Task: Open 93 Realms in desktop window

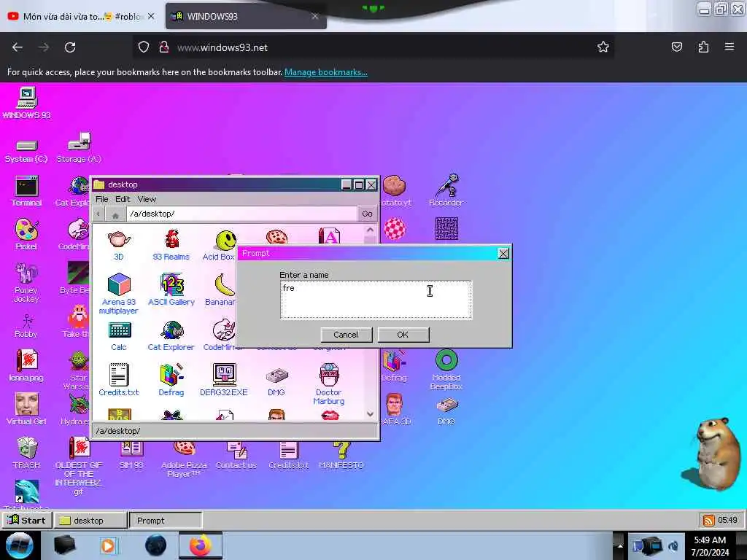Action: point(171,245)
